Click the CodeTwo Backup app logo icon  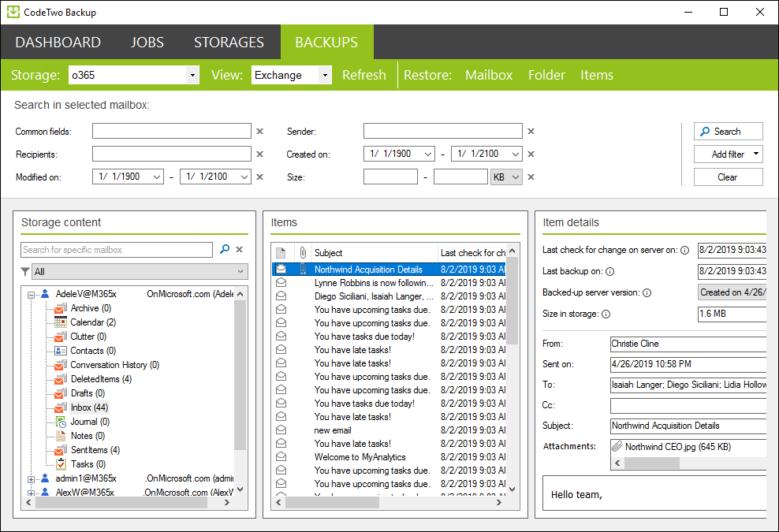tap(13, 12)
